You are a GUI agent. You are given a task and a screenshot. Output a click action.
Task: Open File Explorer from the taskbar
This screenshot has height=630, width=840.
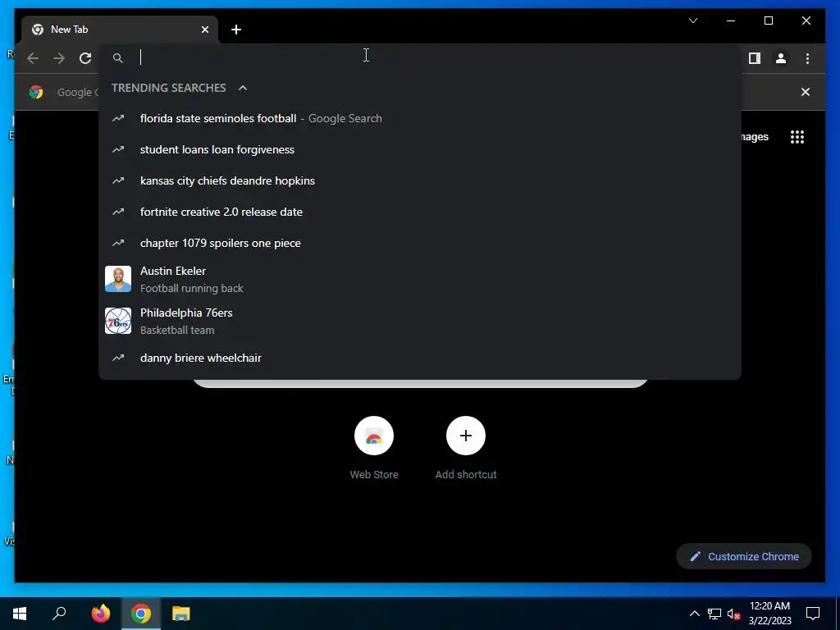tap(181, 614)
